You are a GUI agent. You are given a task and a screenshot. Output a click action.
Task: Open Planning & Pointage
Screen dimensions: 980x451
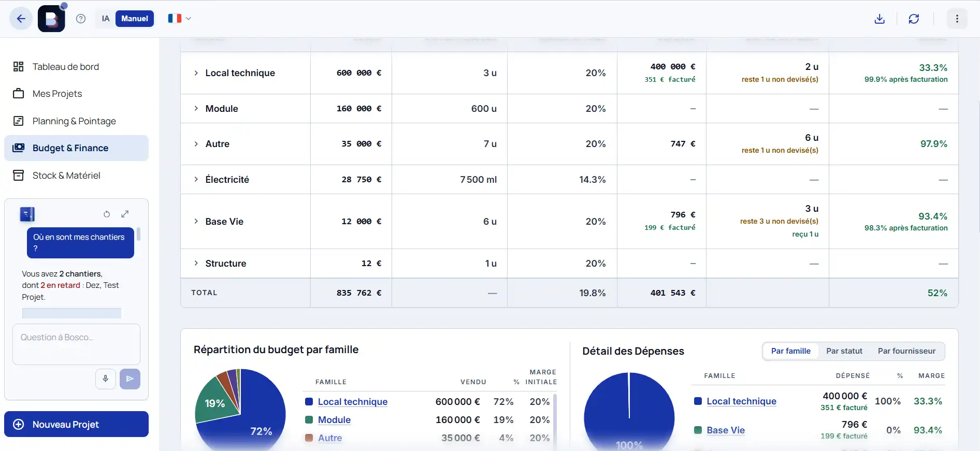(76, 121)
